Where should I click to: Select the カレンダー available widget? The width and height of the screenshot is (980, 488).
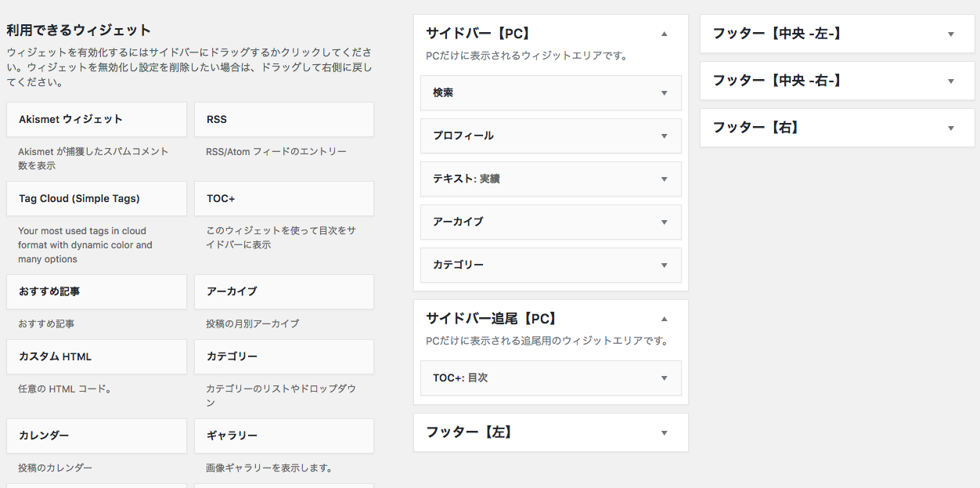pos(96,436)
